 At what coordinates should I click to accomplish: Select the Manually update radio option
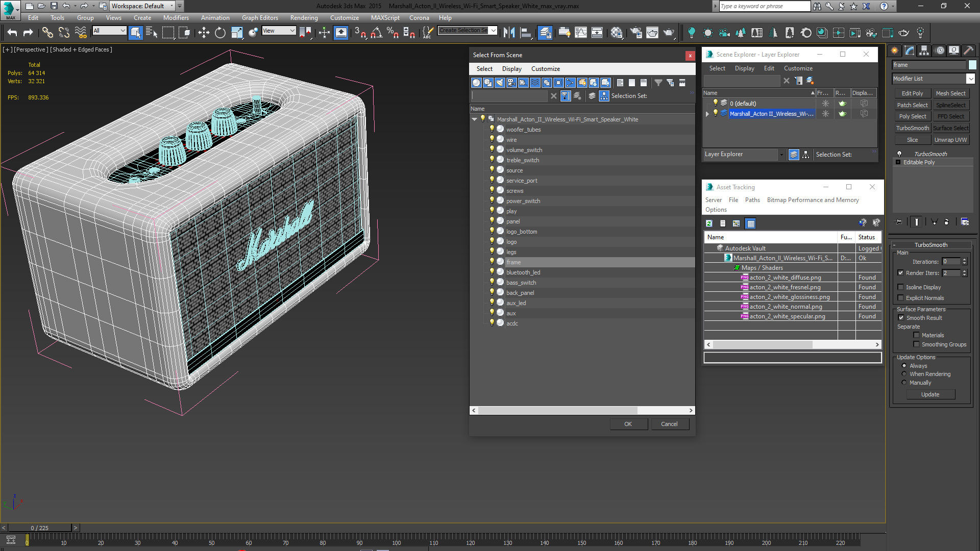[x=904, y=383]
